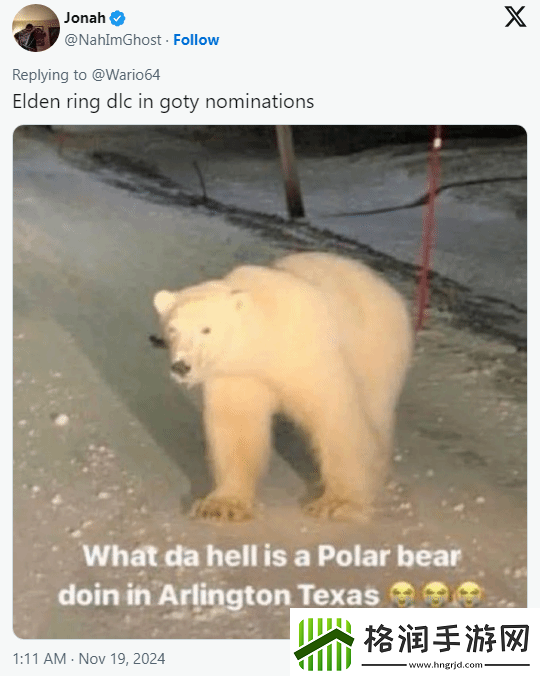Screen dimensions: 540x676
Task: Open the @Wario64 mention
Action: (126, 75)
